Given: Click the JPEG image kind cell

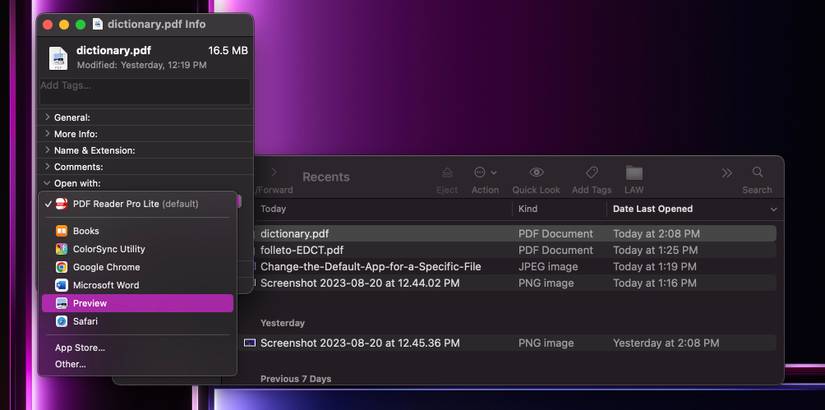Looking at the screenshot, I should click(548, 267).
